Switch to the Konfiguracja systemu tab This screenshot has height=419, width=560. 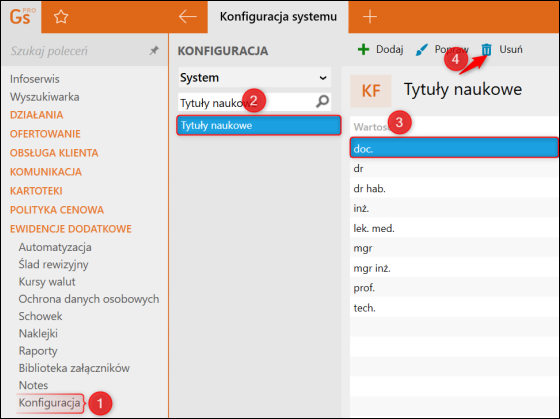click(x=278, y=16)
